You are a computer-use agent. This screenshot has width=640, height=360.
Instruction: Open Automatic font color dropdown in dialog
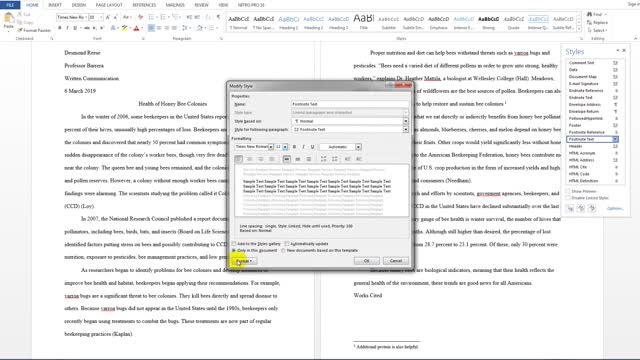358,147
